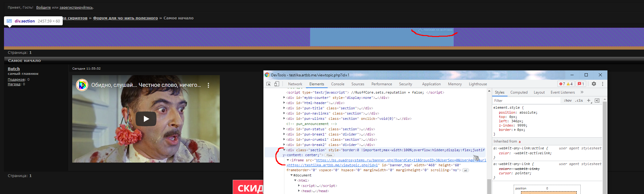The height and width of the screenshot is (194, 644).
Task: Click the inherited from 'a' link in Styles
Action: [x=520, y=142]
